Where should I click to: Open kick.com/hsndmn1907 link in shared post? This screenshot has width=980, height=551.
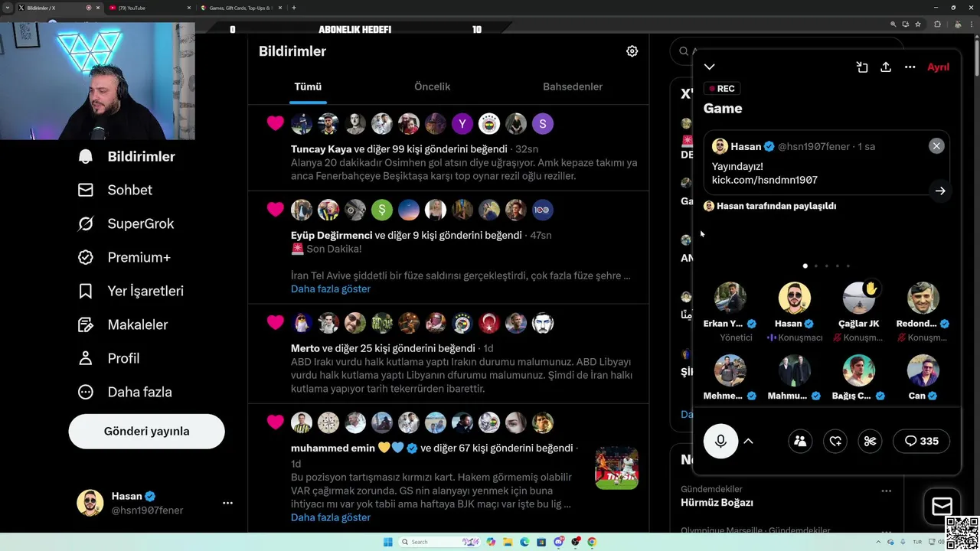(x=764, y=180)
